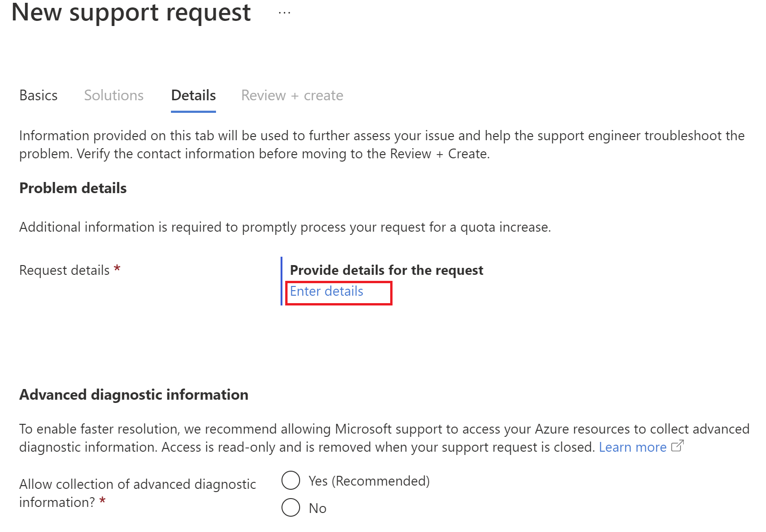Go to the Solutions tab

[x=114, y=96]
